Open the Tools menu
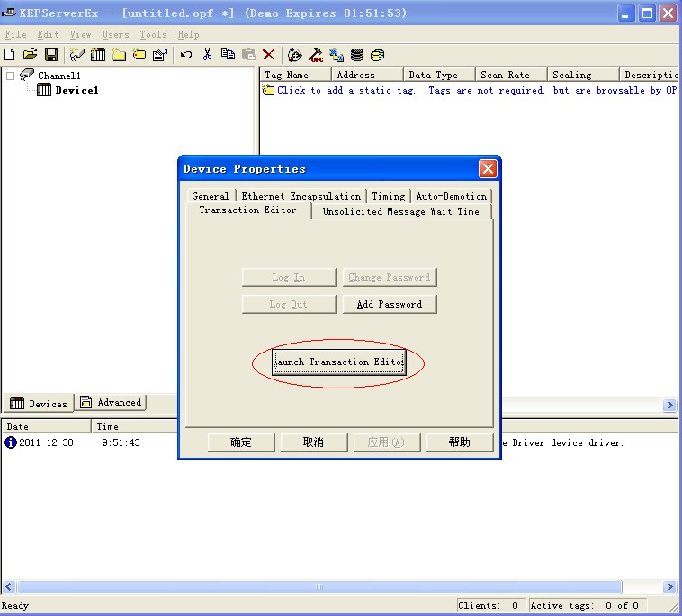682x616 pixels. [x=153, y=35]
